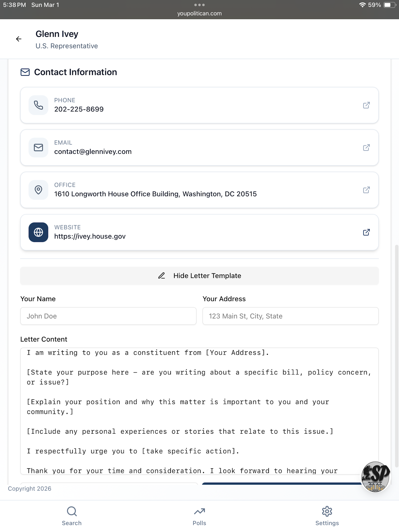
Task: Hide the letter template
Action: tap(199, 276)
